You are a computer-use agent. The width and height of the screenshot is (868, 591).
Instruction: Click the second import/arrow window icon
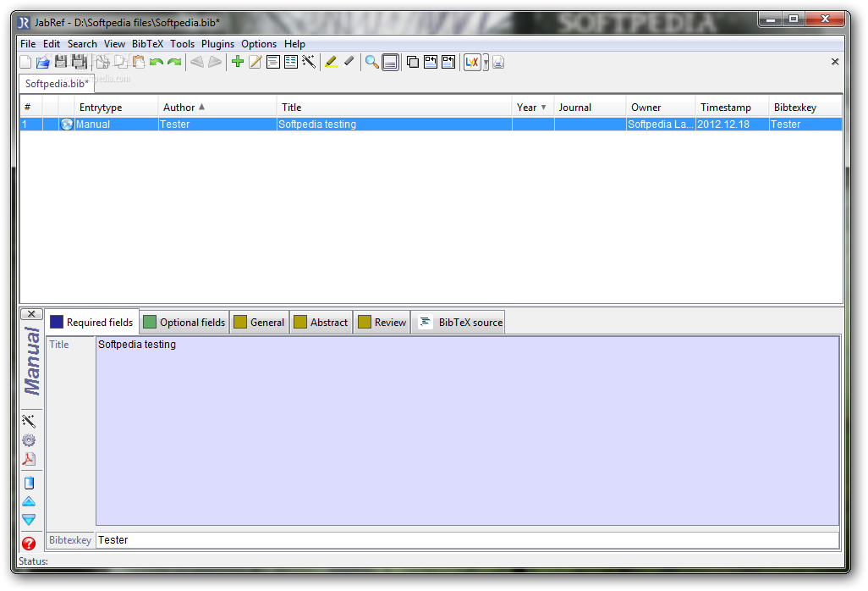(448, 62)
